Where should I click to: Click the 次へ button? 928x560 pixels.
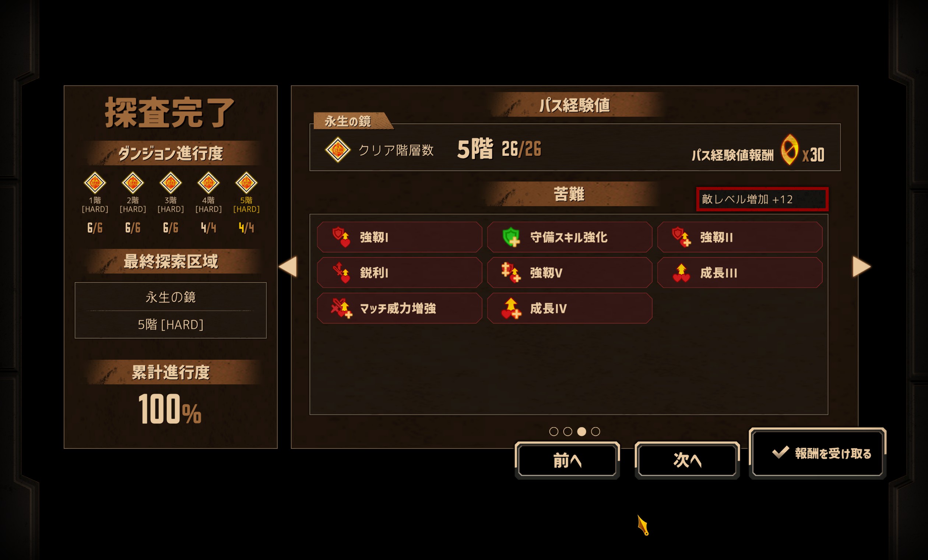pyautogui.click(x=687, y=460)
